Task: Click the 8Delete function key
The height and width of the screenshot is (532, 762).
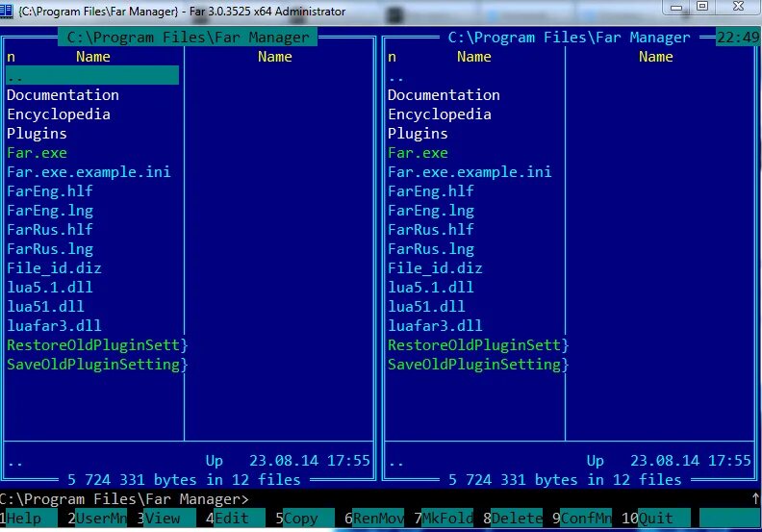Action: pyautogui.click(x=513, y=518)
